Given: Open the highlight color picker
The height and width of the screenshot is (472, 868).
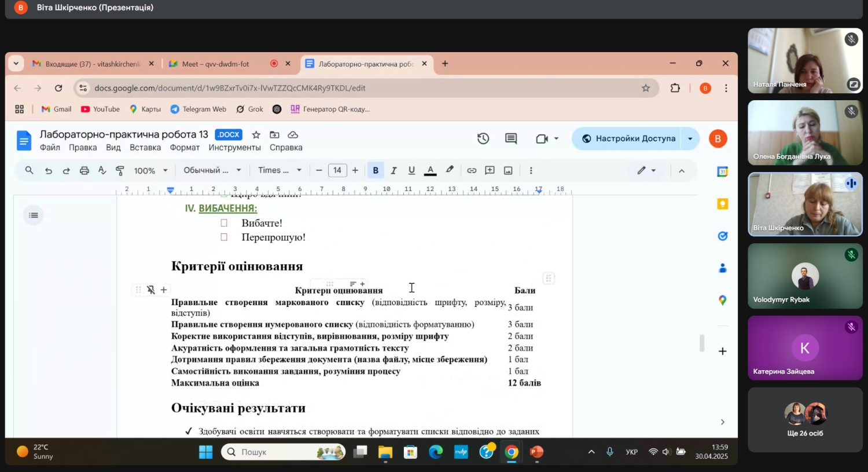Looking at the screenshot, I should coord(450,170).
